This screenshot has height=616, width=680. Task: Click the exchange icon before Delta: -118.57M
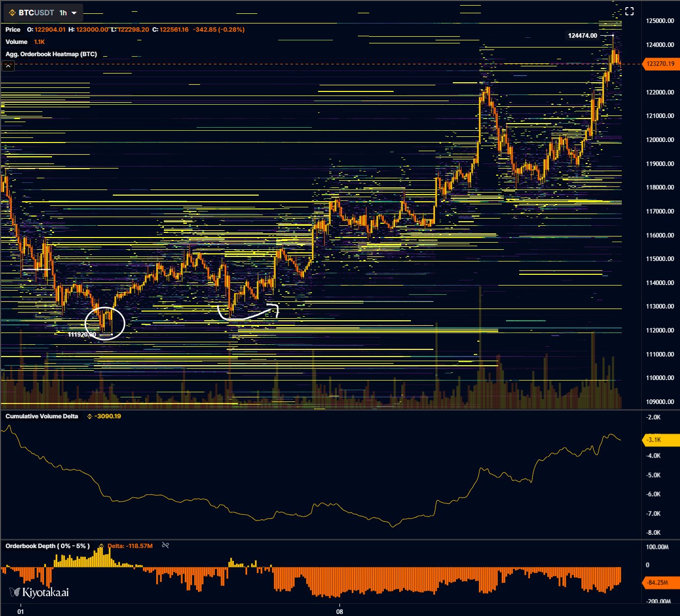(x=101, y=546)
